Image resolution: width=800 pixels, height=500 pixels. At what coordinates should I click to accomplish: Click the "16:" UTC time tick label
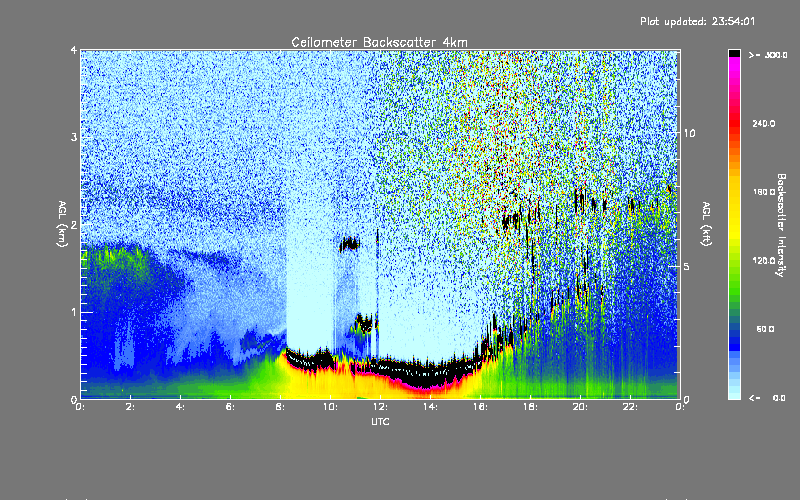click(x=481, y=407)
